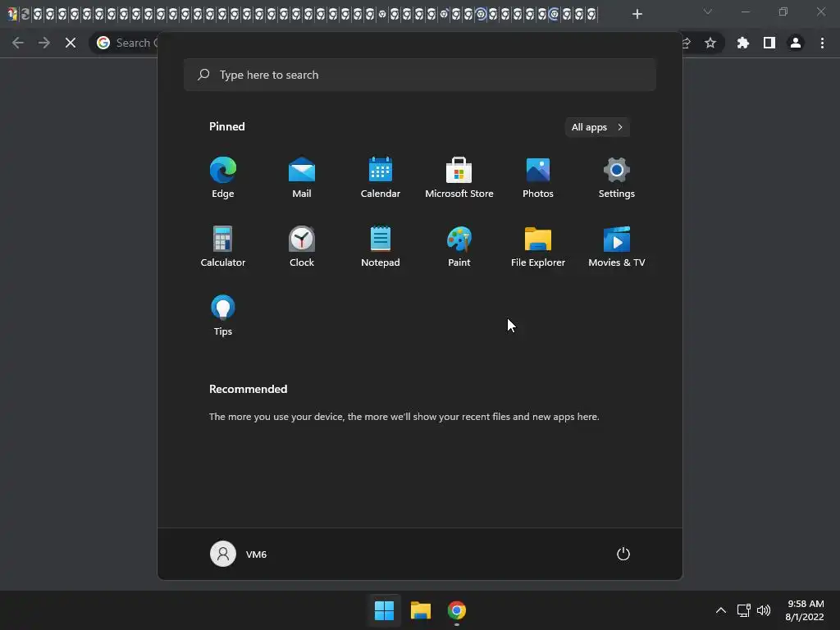Open Settings from pinned apps
The image size is (840, 630).
coord(617,177)
